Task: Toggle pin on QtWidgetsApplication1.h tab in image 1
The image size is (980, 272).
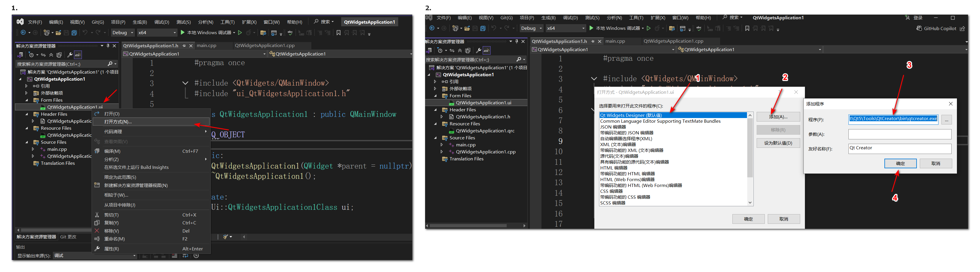Action: [x=184, y=46]
